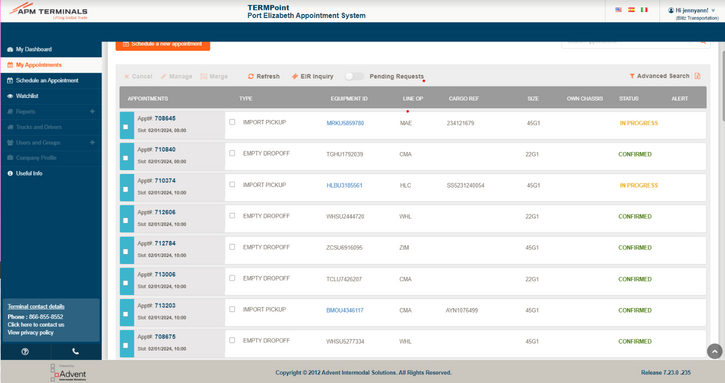Image resolution: width=725 pixels, height=383 pixels.
Task: Click the 'Click here to contact us' link
Action: click(x=36, y=325)
